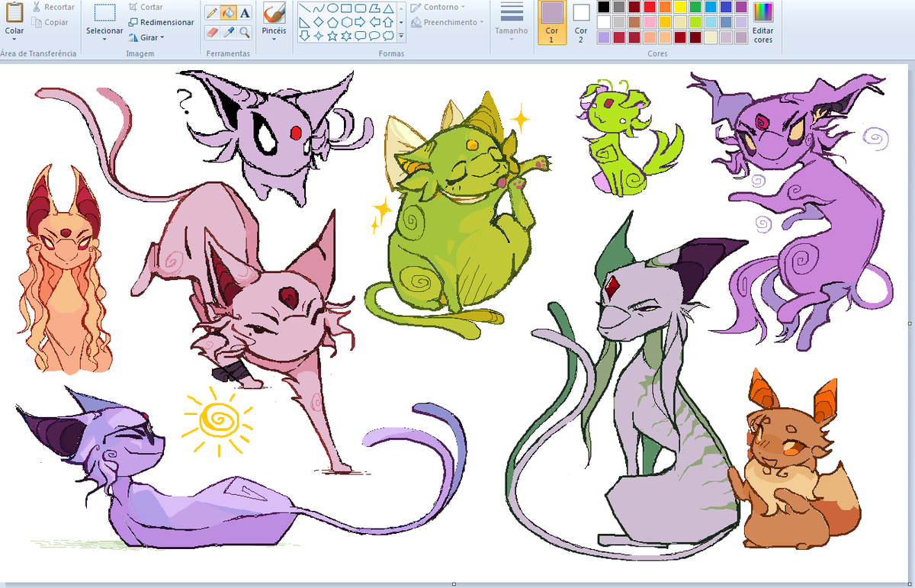Click the Copiar copy button
The height and width of the screenshot is (588, 915).
(x=50, y=23)
